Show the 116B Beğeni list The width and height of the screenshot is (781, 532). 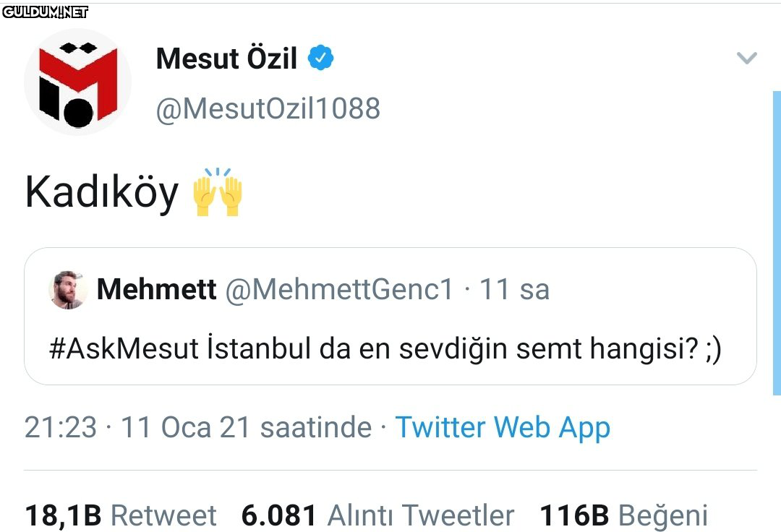pos(623,515)
